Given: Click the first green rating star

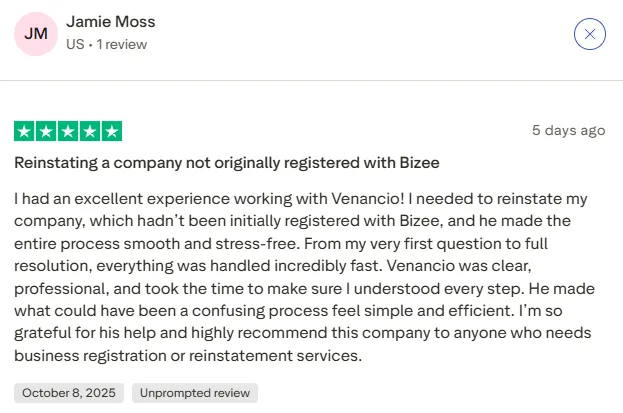Looking at the screenshot, I should coord(24,131).
